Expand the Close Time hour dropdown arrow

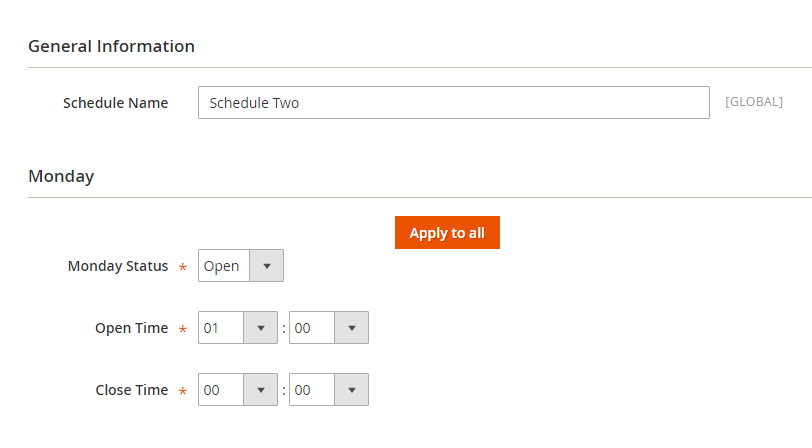click(260, 390)
